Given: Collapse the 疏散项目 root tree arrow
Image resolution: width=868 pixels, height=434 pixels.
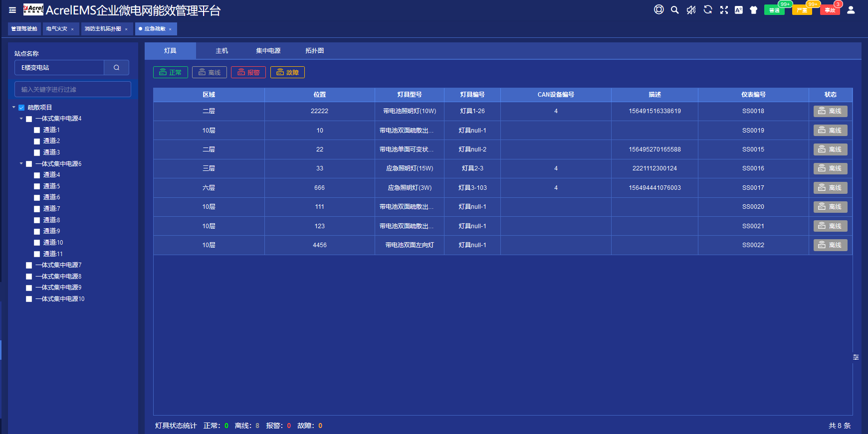Looking at the screenshot, I should coord(14,107).
